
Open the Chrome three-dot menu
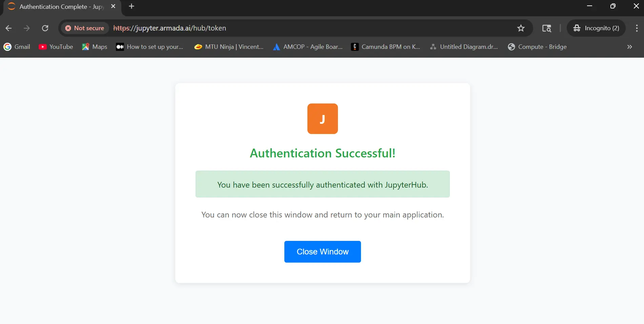(x=637, y=28)
